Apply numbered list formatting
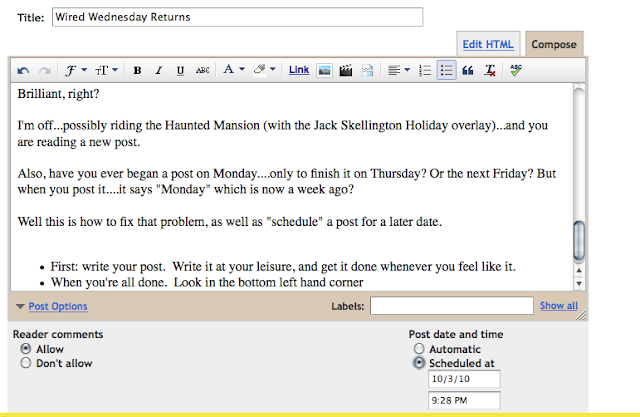 425,71
